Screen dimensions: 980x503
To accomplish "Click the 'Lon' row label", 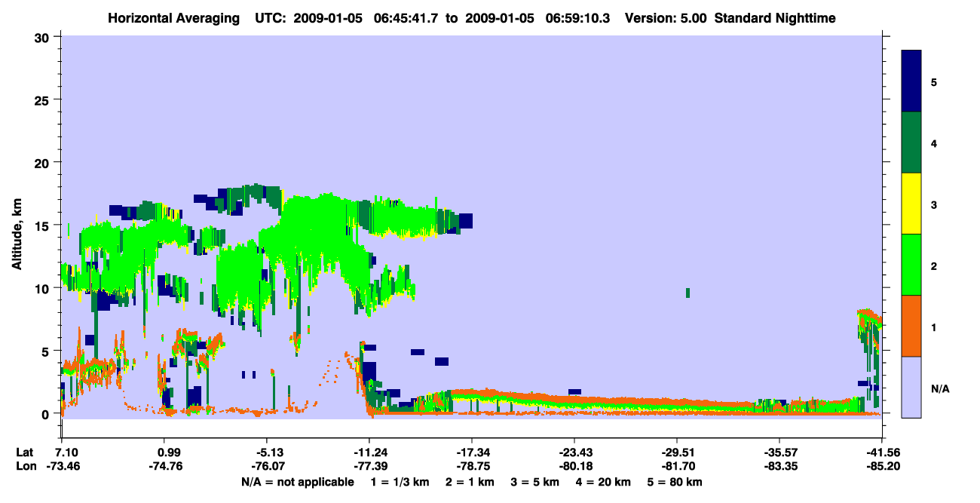I will [x=26, y=466].
